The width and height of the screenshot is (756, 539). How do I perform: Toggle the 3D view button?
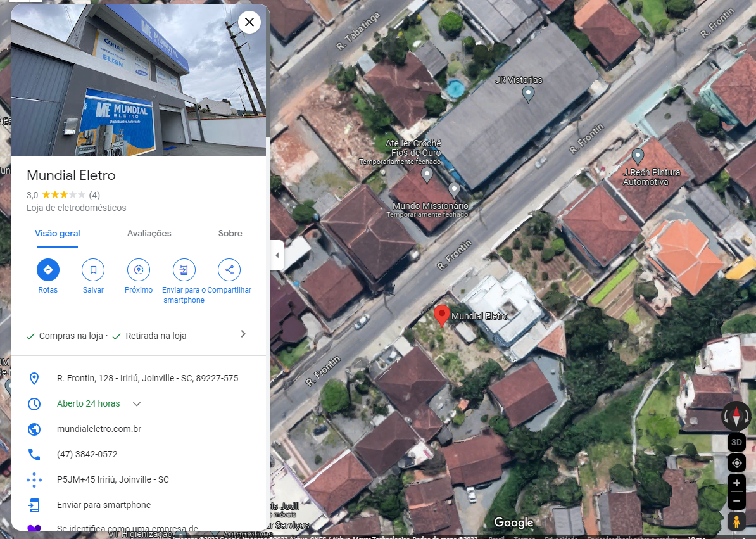736,442
